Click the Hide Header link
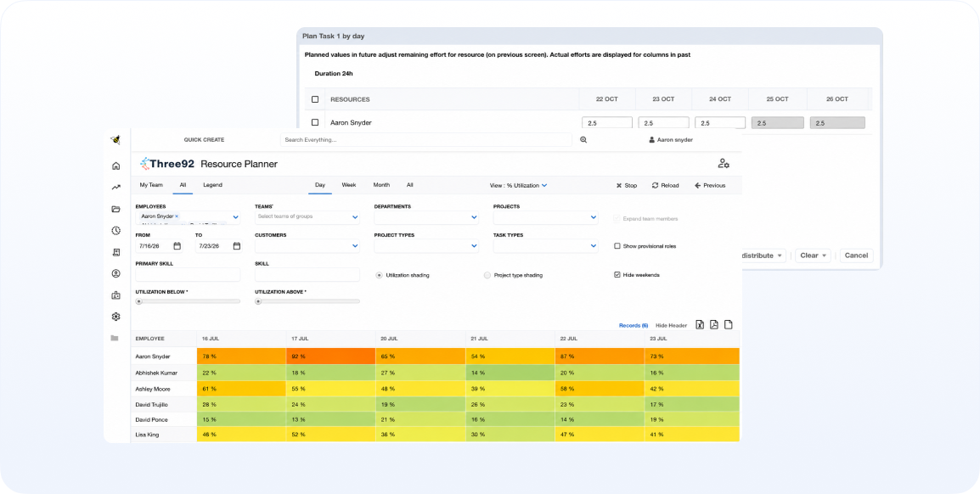 (671, 325)
